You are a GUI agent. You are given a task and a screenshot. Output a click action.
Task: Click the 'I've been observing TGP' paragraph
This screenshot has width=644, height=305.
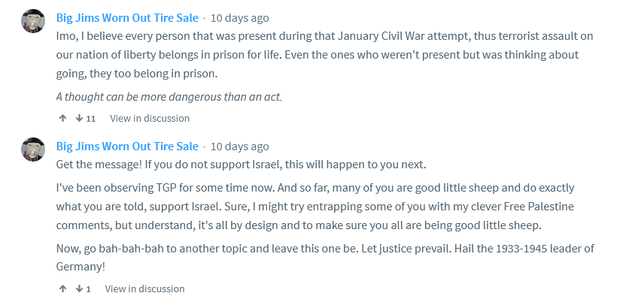coord(315,207)
